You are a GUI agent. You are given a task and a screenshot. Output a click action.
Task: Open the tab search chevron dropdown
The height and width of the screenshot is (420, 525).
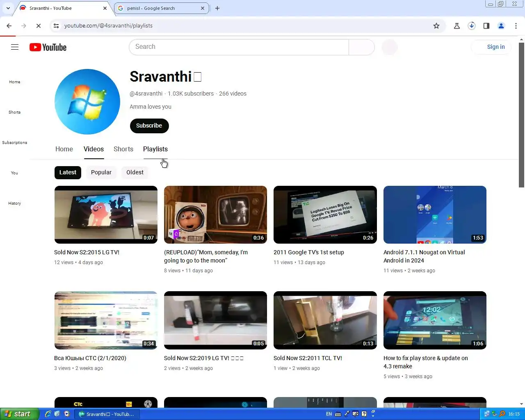[8, 8]
